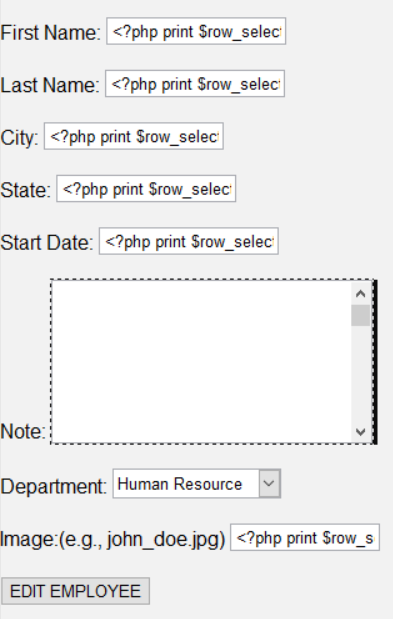Click the "First Name:" label text
The height and width of the screenshot is (619, 393).
(x=51, y=32)
